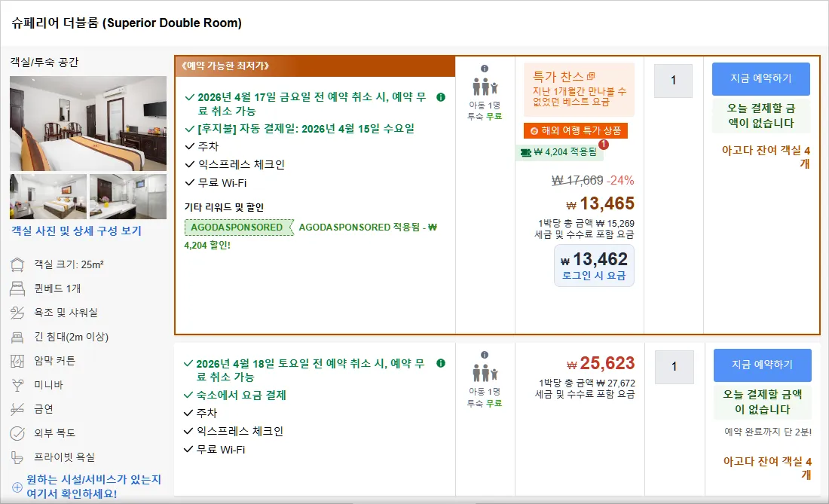Click 지금 예약하기 for the ₩25,623 offer

pyautogui.click(x=763, y=365)
